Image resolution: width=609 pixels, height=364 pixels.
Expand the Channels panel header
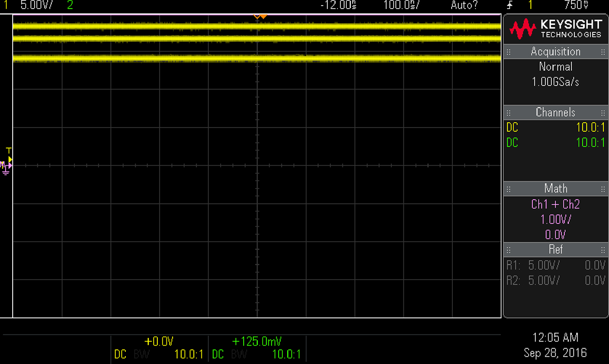[x=556, y=113]
